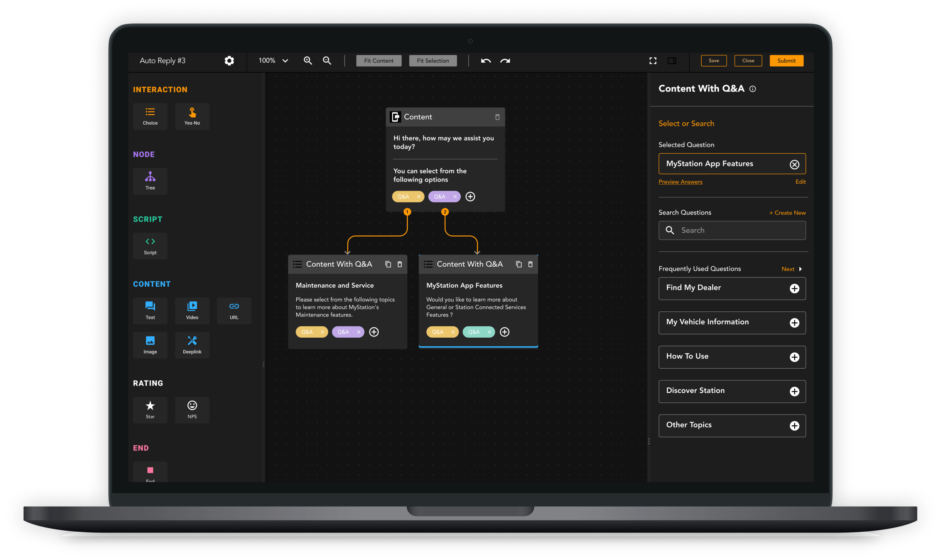Duplicate the Maintenance and Service node
Viewport: 941px width, 560px height.
click(388, 264)
